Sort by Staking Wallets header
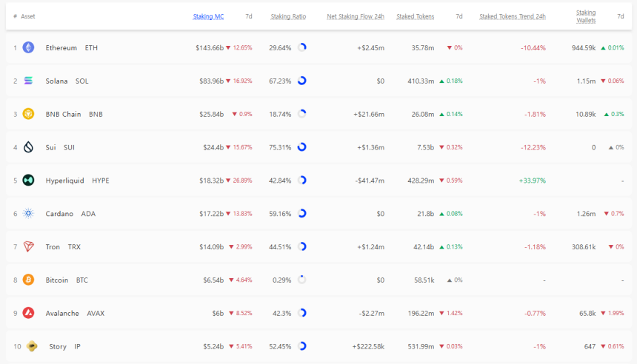The height and width of the screenshot is (364, 637). [x=585, y=16]
